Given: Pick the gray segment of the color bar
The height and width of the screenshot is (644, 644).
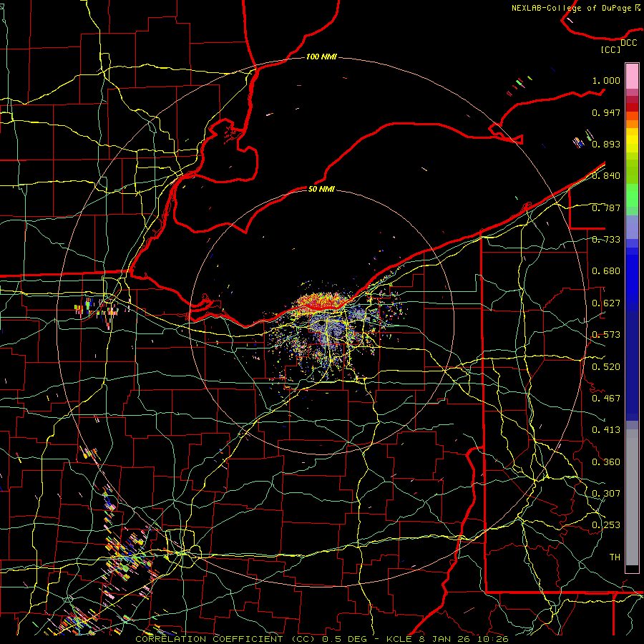Looking at the screenshot, I should click(x=632, y=497).
